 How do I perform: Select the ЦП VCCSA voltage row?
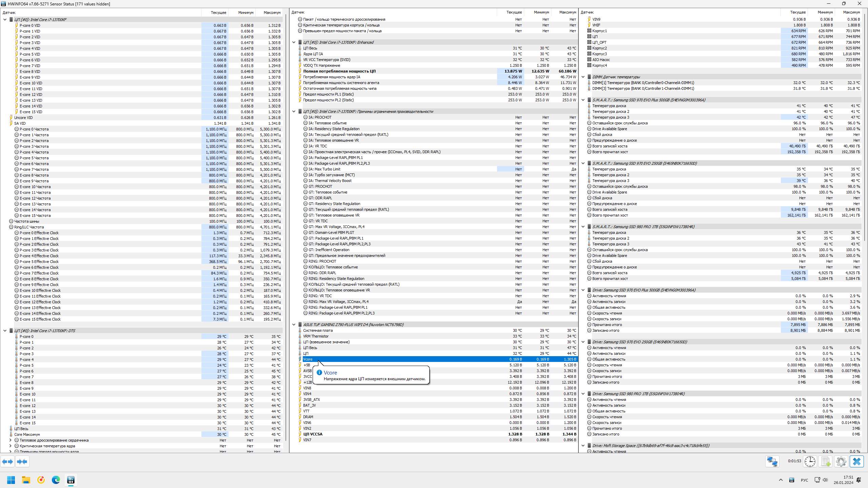313,434
